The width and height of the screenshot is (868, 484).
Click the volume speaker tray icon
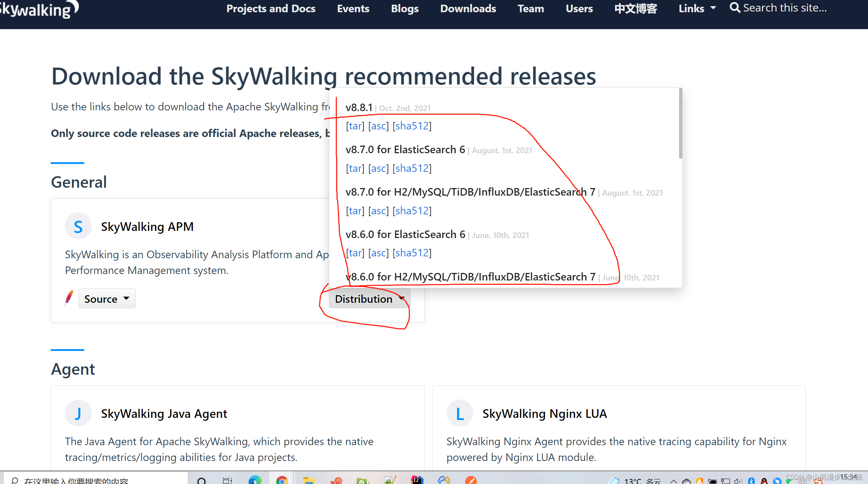tap(738, 481)
